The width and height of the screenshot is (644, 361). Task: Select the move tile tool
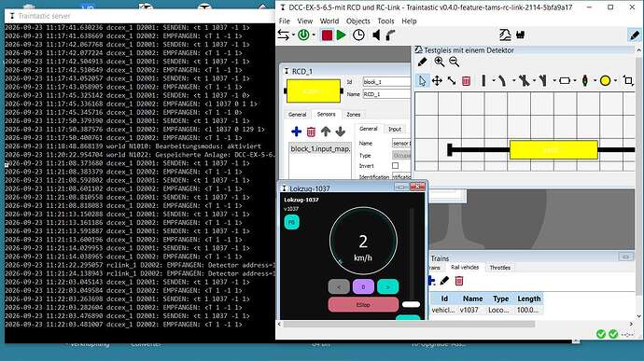click(437, 80)
